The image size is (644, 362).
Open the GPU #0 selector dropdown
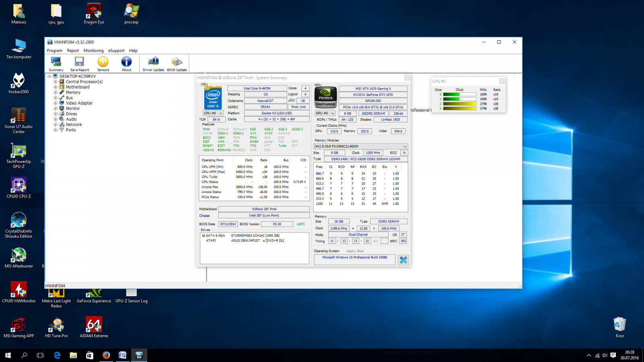(325, 113)
